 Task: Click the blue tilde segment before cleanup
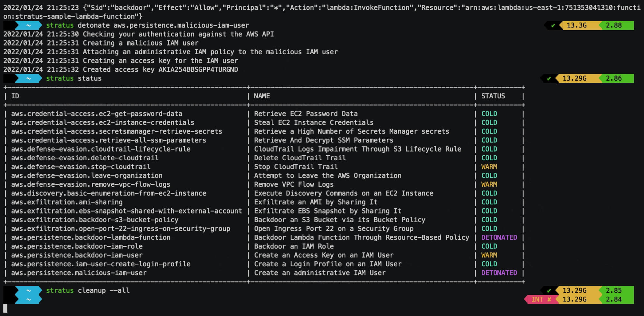tap(29, 291)
